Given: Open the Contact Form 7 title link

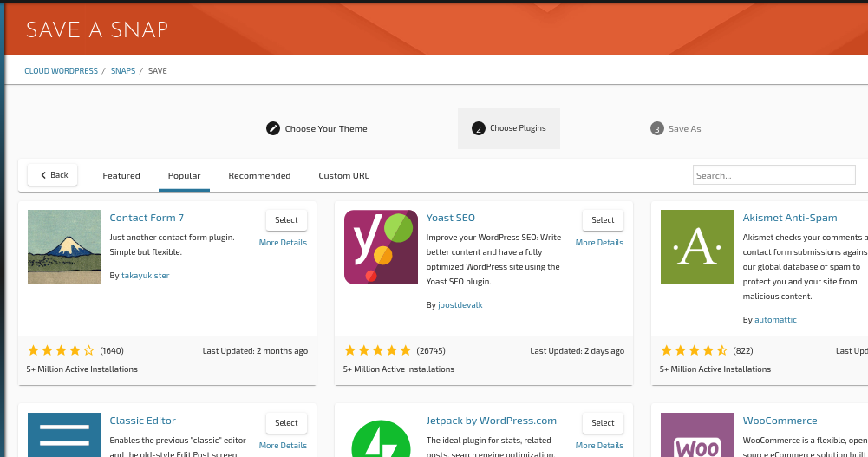Looking at the screenshot, I should pyautogui.click(x=147, y=218).
